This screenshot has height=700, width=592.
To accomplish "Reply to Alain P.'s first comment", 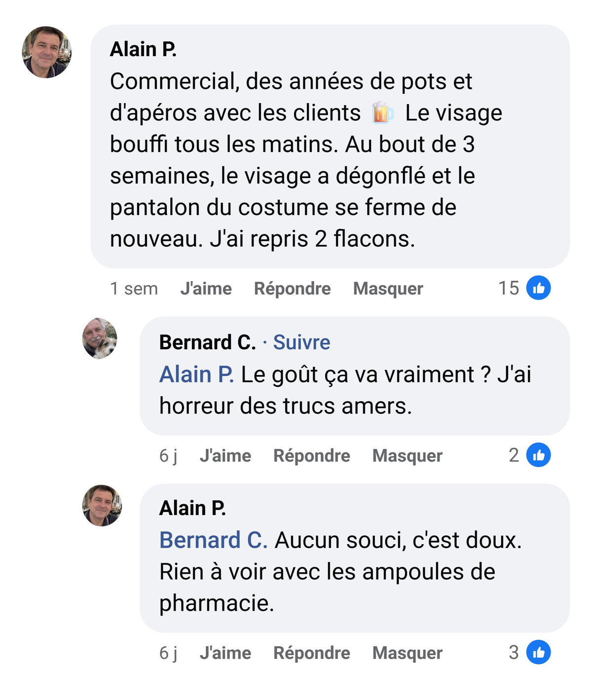I will pos(292,289).
